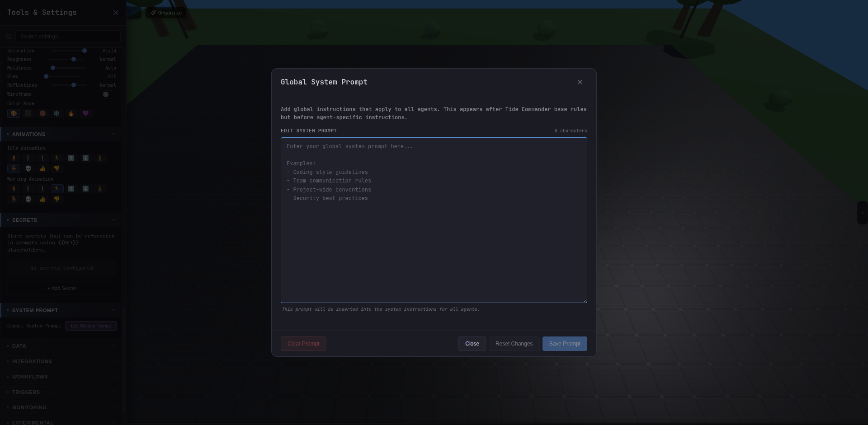The width and height of the screenshot is (868, 425).
Task: Open the collapsed right-edge side panel handle
Action: [x=862, y=213]
